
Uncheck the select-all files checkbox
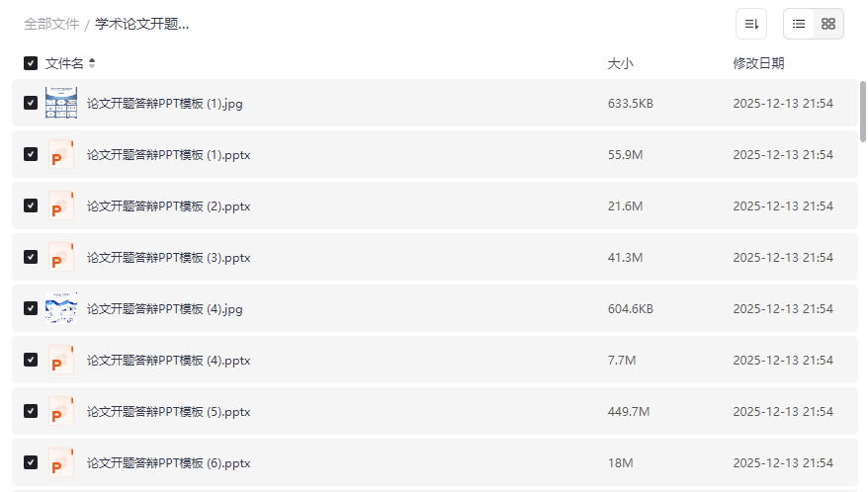point(31,63)
